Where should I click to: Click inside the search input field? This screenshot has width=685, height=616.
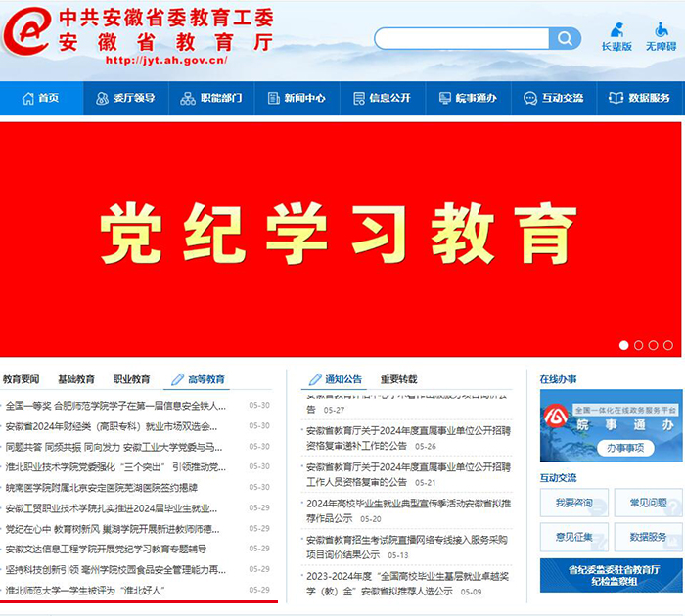(x=460, y=39)
